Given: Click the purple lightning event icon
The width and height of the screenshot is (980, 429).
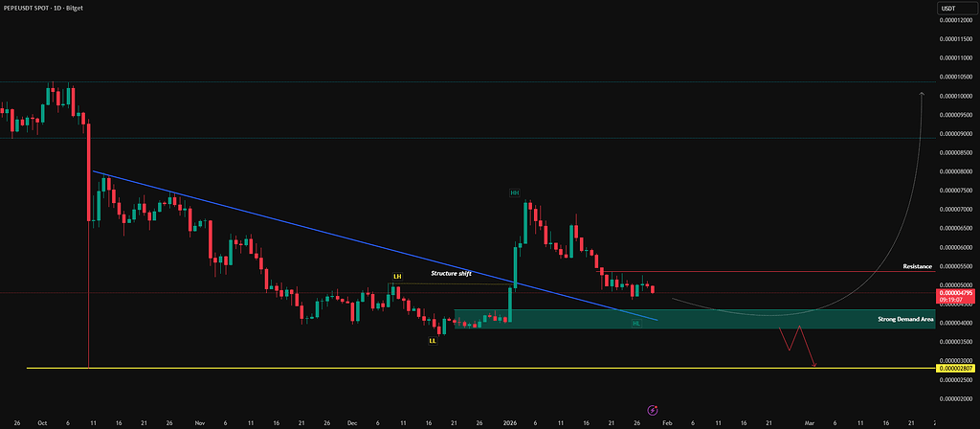Looking at the screenshot, I should point(653,409).
